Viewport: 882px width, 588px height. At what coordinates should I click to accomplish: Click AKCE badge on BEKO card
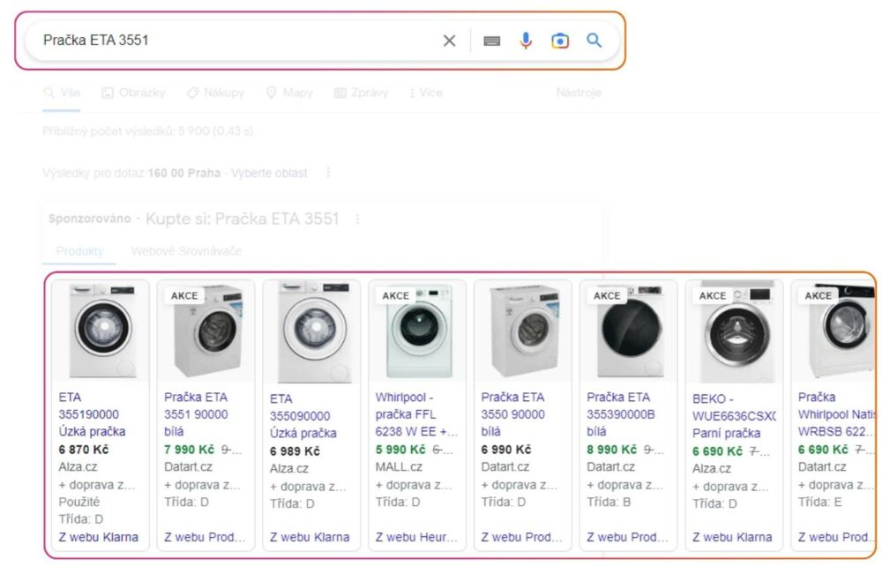click(x=712, y=295)
